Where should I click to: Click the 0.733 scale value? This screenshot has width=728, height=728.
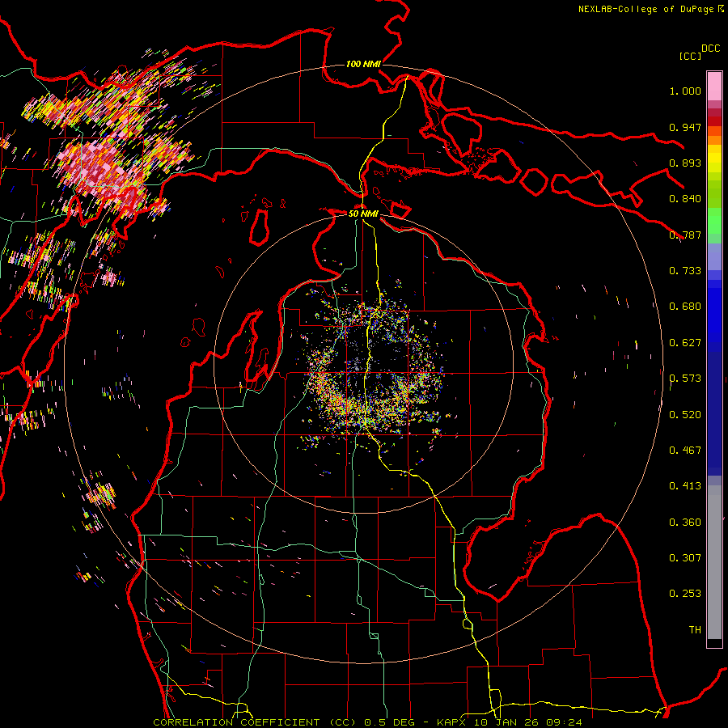coord(685,271)
